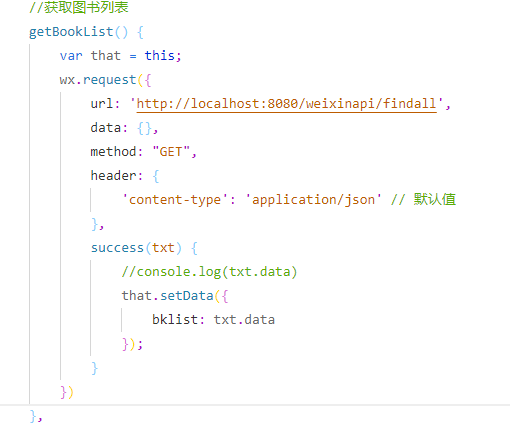Click 'wx.request' call
This screenshot has height=426, width=510.
[x=98, y=80]
